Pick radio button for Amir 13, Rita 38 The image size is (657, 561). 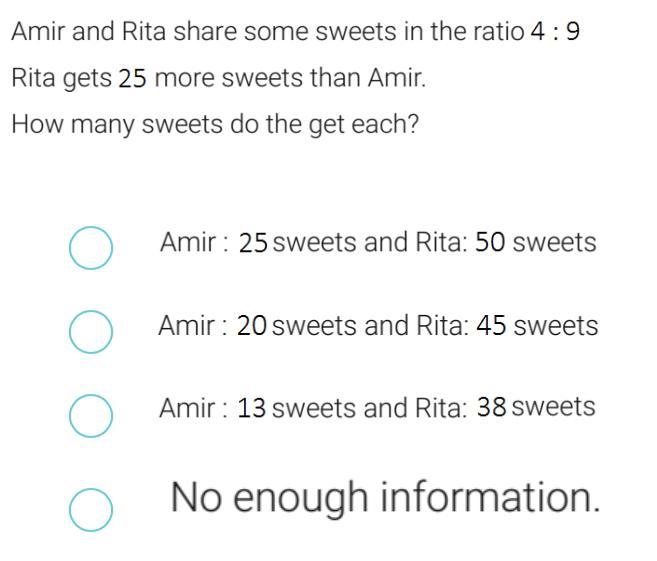tap(90, 415)
